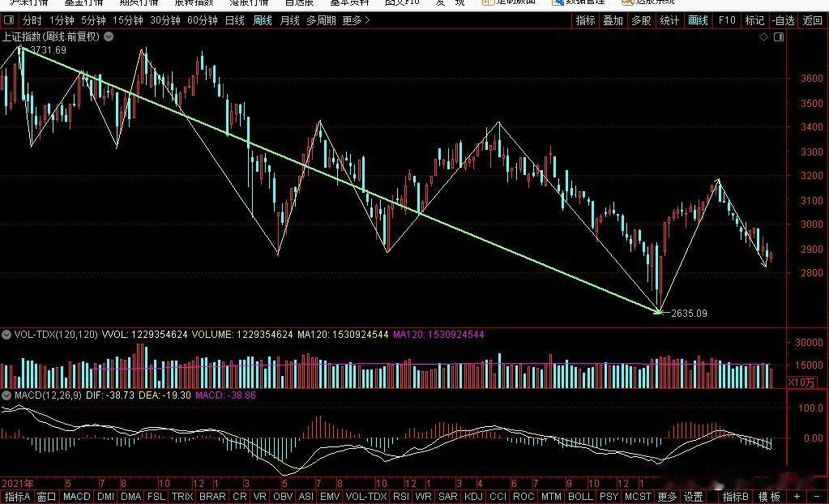Select the VR indicator
The height and width of the screenshot is (504, 829).
259,497
